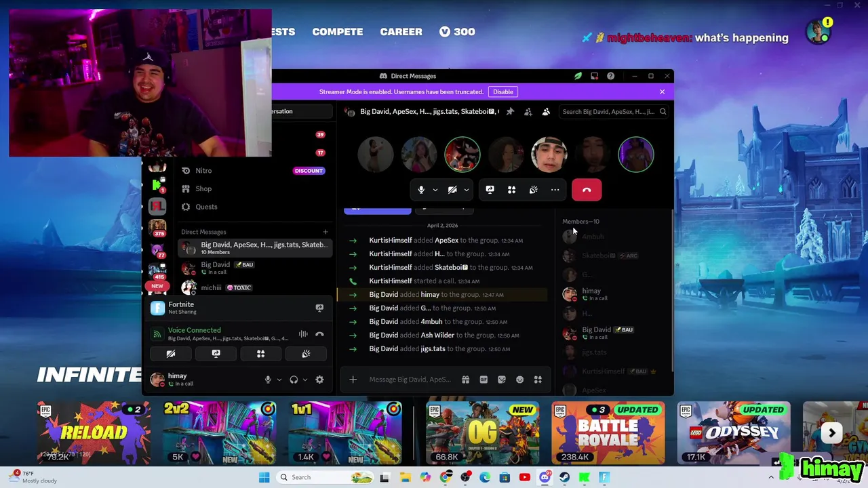Select the OG game mode tile

coord(482,432)
